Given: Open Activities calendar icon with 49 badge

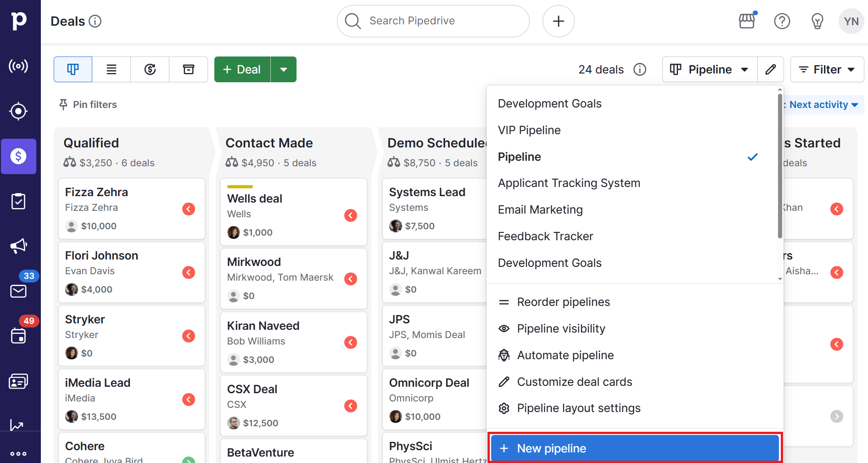Looking at the screenshot, I should pos(18,336).
